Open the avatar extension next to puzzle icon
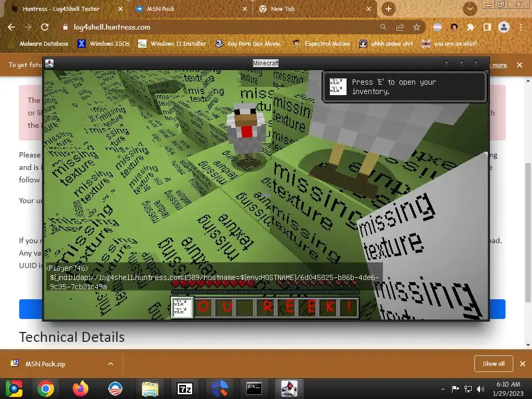 (x=454, y=27)
